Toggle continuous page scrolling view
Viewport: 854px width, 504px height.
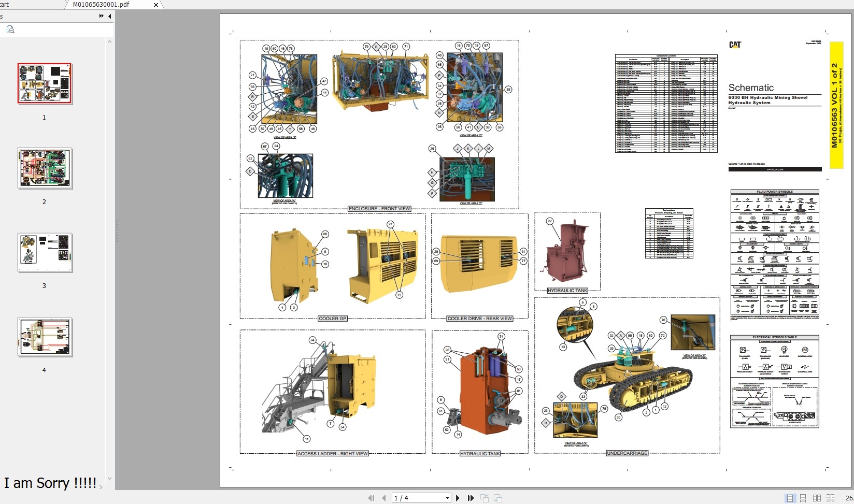coord(803,498)
